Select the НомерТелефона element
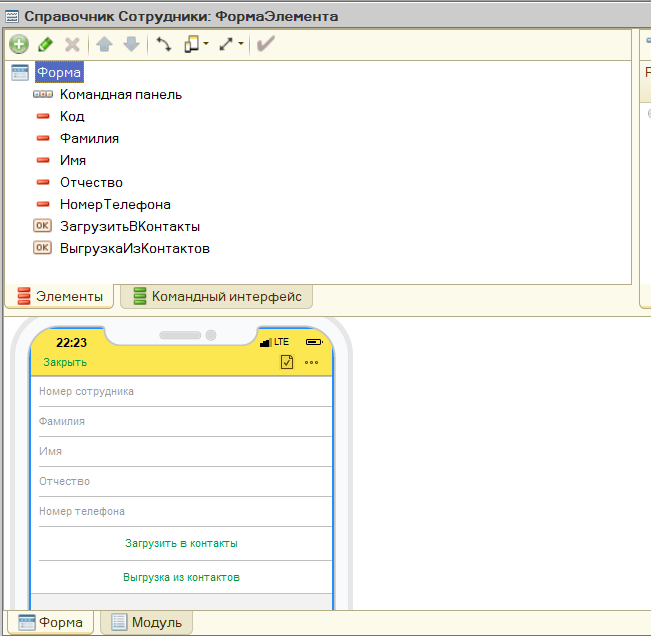This screenshot has width=651, height=636. [x=115, y=205]
